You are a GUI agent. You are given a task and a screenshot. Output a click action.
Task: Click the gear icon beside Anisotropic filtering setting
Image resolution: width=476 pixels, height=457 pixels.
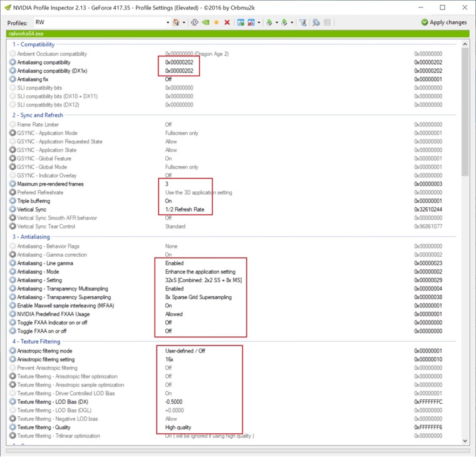[13, 359]
